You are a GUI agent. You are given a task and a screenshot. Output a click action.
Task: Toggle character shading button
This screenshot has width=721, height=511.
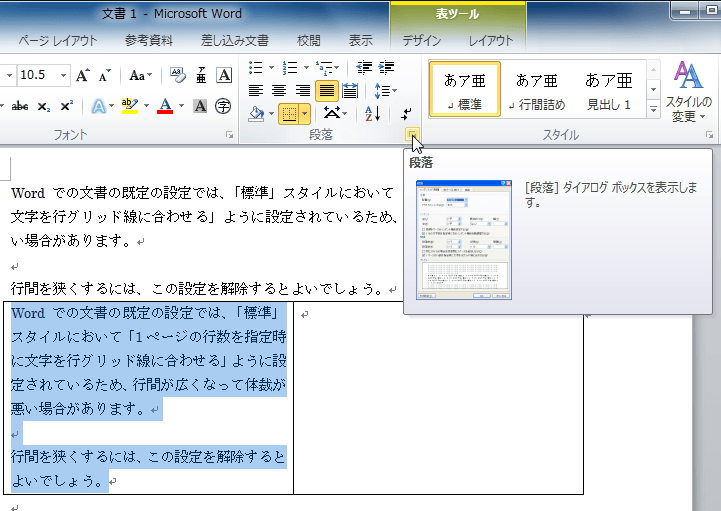(x=200, y=106)
